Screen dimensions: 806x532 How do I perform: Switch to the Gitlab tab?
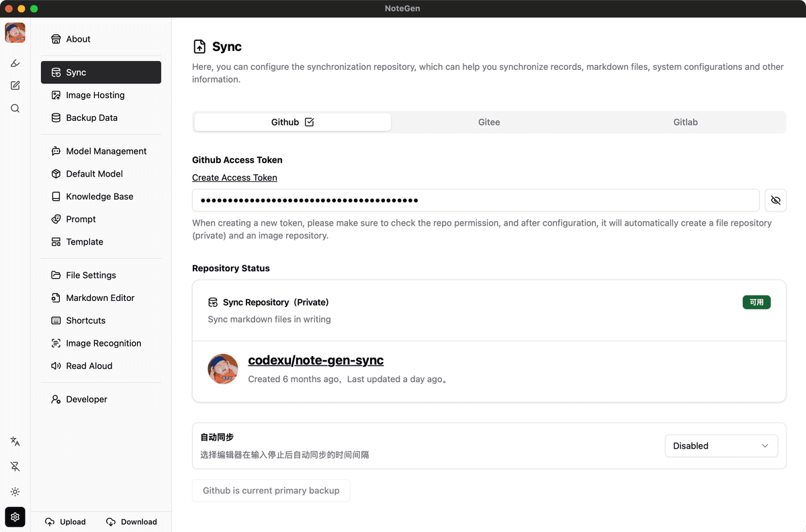point(685,122)
